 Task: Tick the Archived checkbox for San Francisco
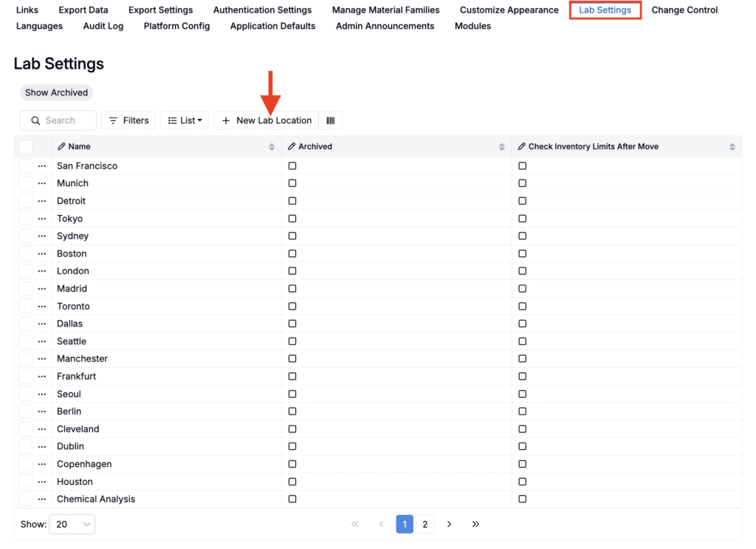(292, 166)
